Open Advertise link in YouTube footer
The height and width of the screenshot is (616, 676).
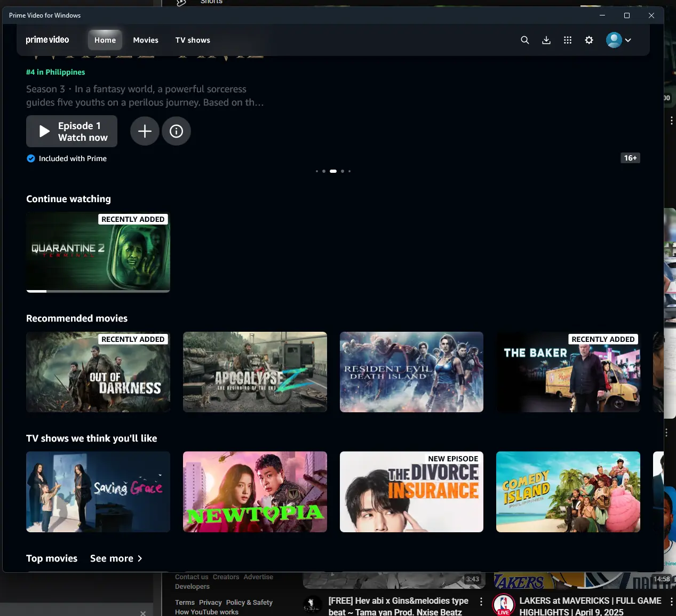(x=258, y=577)
